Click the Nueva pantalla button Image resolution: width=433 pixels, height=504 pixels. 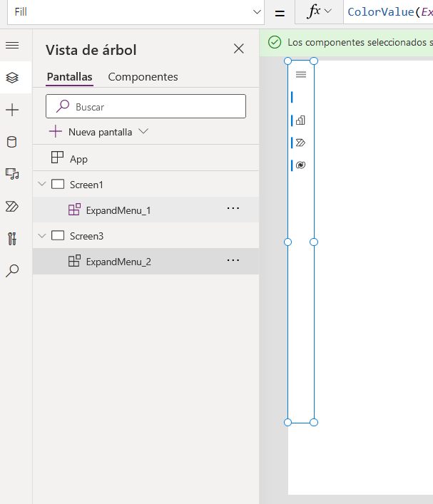(x=91, y=132)
